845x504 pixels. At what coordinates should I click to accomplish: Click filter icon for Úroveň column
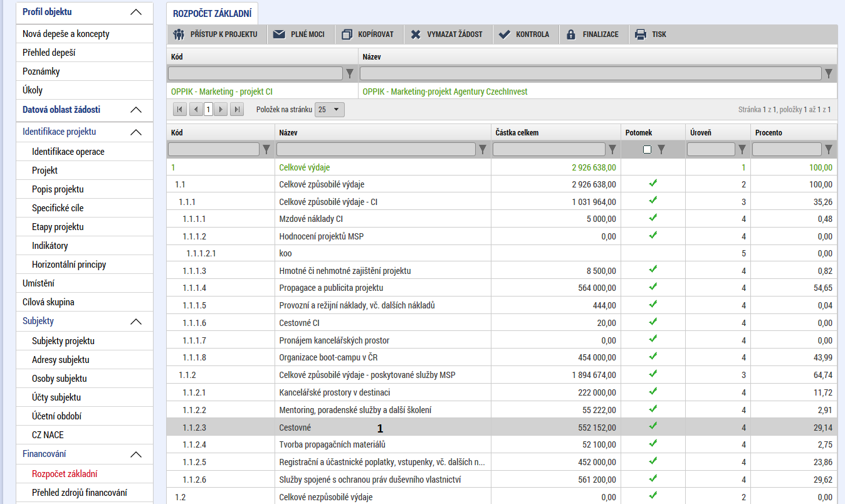(742, 149)
